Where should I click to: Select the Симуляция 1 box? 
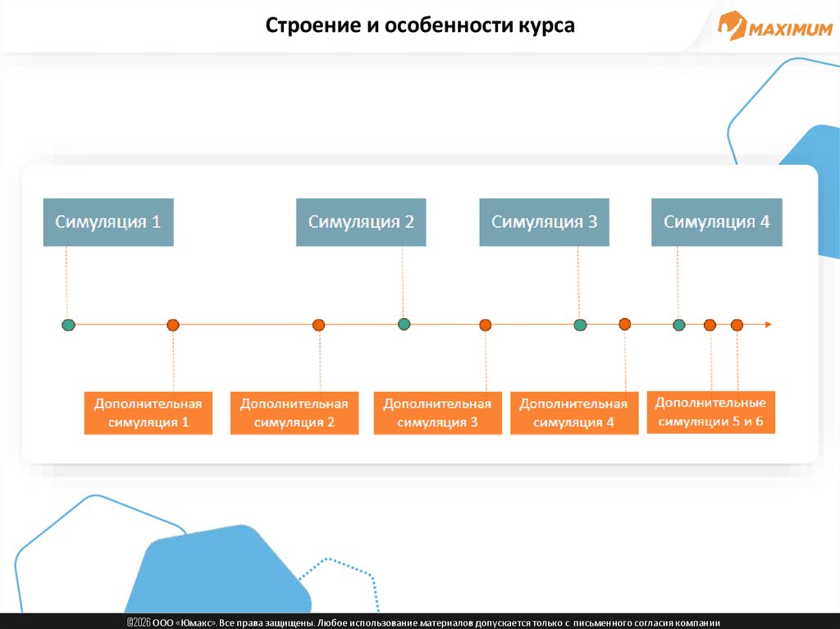coord(108,222)
